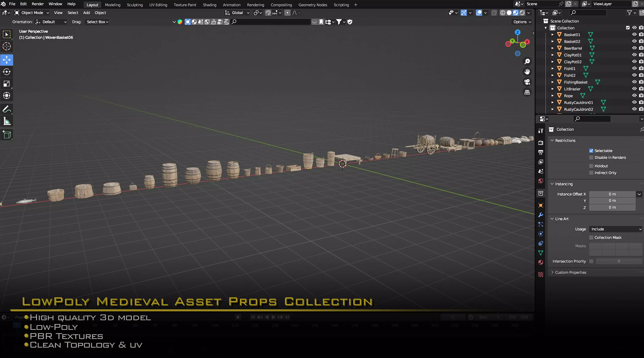Screen dimensions: 644x358
Task: Open the Modifiers properties tab
Action: [x=541, y=215]
